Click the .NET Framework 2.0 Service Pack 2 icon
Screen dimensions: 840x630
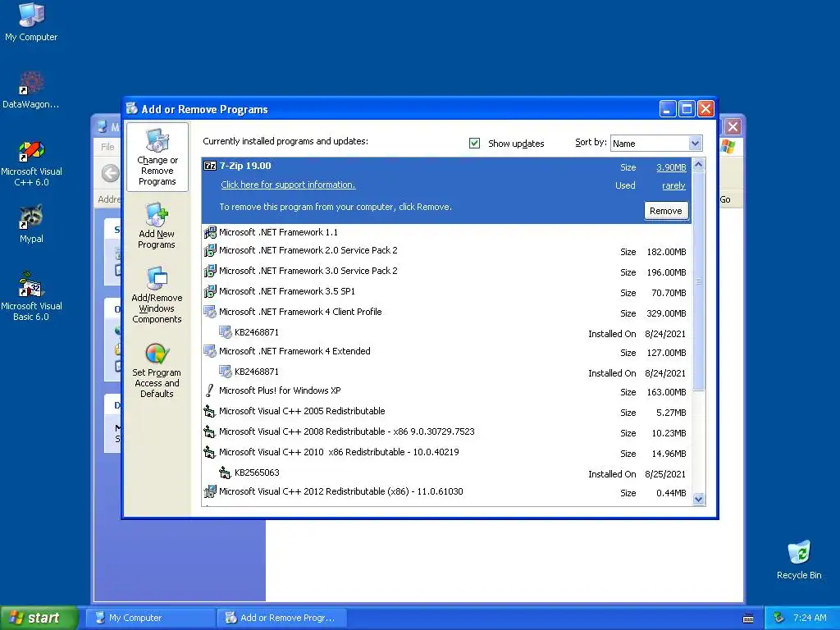[x=210, y=250]
